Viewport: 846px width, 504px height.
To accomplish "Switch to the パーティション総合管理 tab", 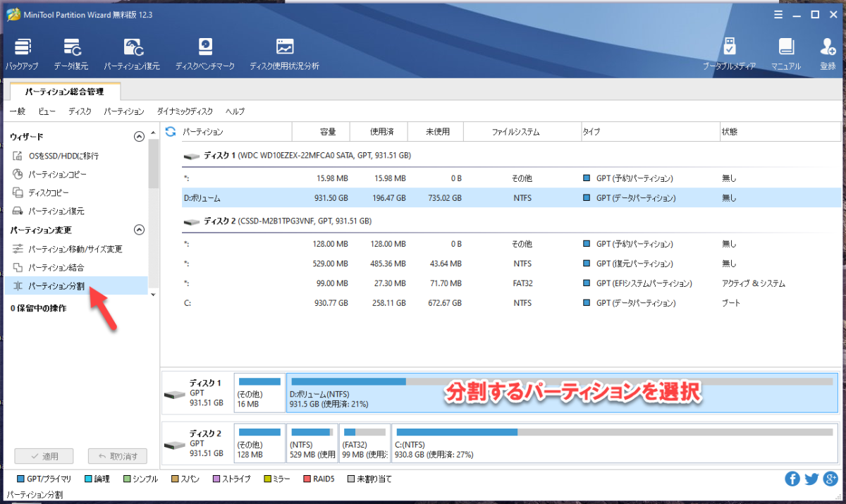I will 64,92.
